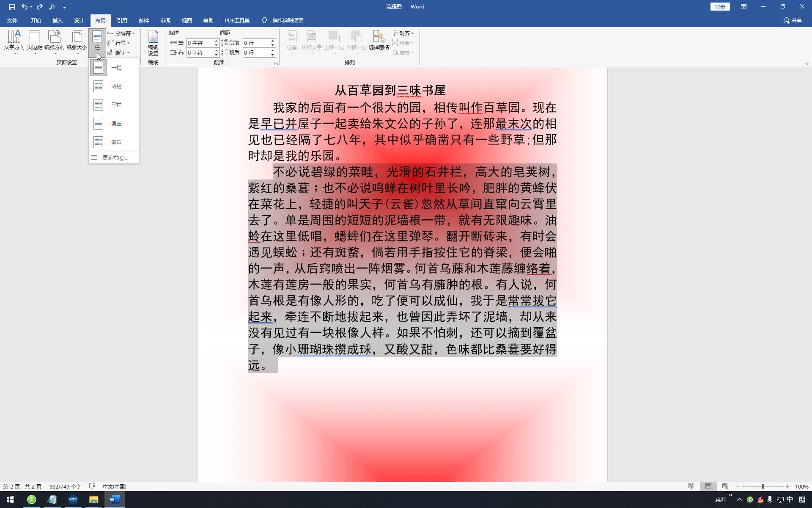Click the zoom out minus button
This screenshot has height=508, width=812.
point(738,486)
